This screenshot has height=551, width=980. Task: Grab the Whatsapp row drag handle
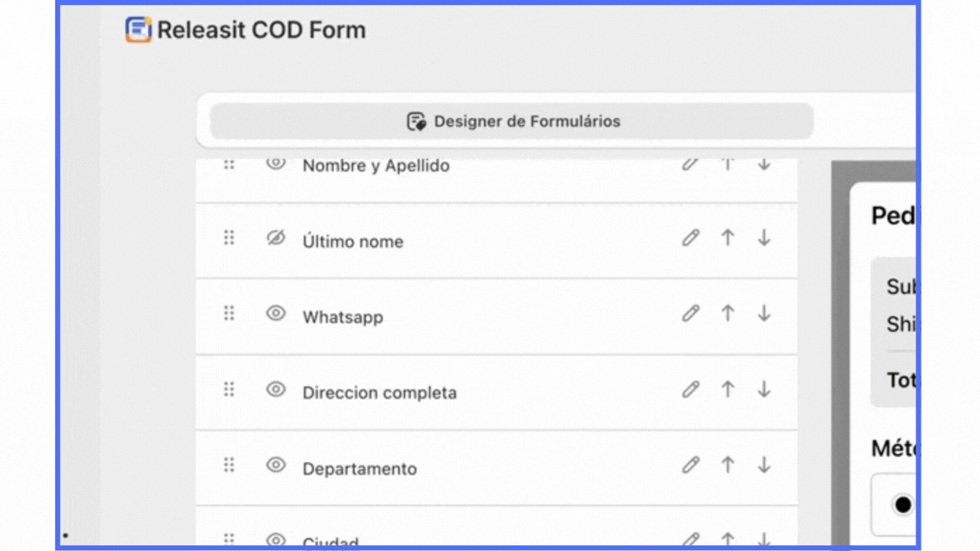(229, 314)
